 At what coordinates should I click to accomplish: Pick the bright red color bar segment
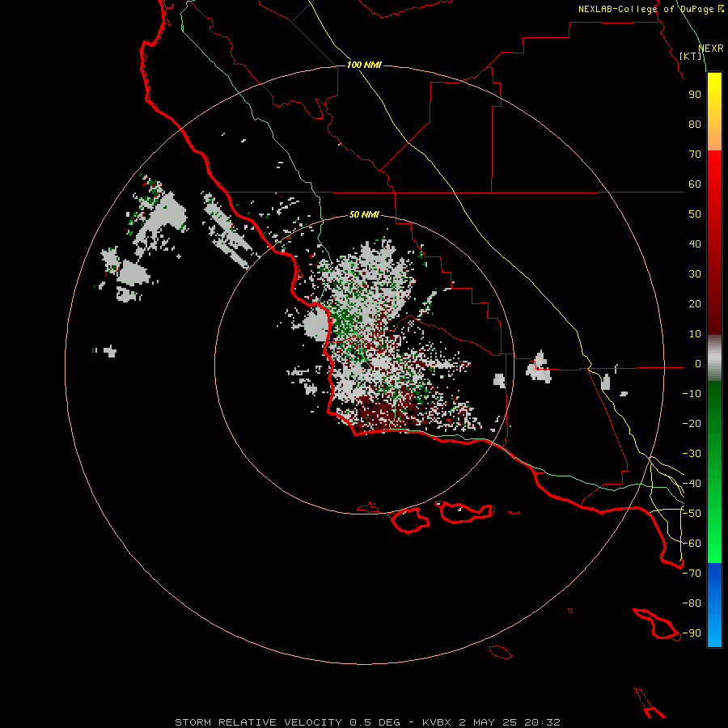click(x=714, y=170)
